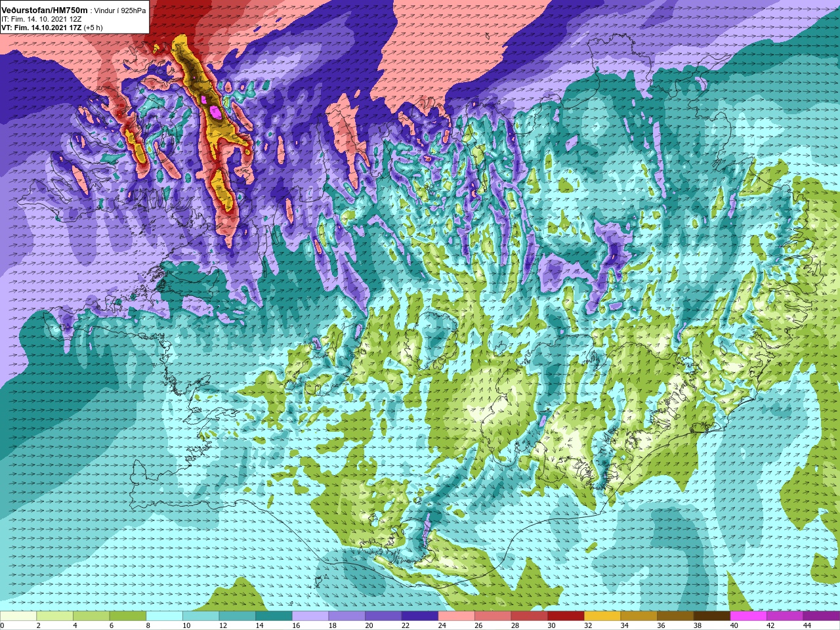Select the green 6–8 legend swatch
840x630 pixels.
(x=128, y=616)
